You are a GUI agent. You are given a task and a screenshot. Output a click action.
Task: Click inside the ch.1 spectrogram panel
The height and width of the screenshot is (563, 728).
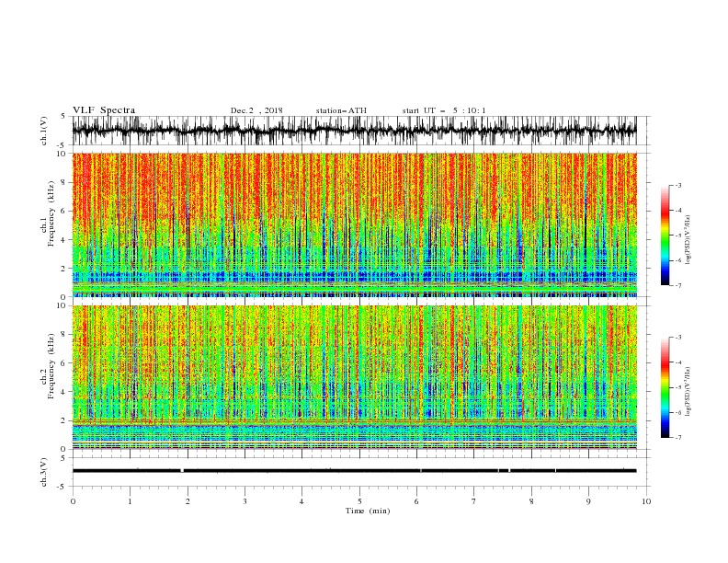(354, 224)
